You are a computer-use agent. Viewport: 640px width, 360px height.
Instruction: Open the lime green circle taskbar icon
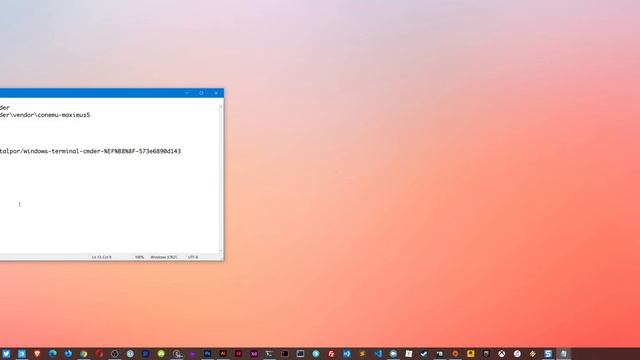coord(161,354)
